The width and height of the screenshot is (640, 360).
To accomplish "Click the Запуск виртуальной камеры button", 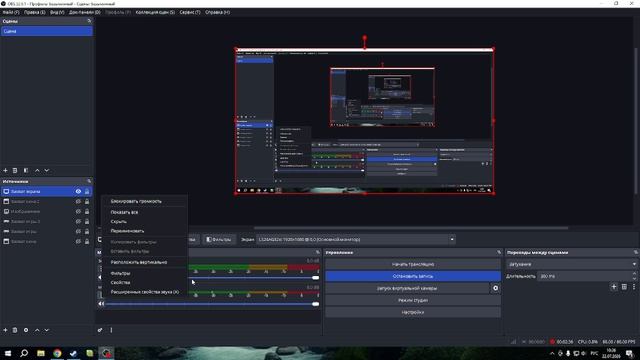I will click(407, 288).
